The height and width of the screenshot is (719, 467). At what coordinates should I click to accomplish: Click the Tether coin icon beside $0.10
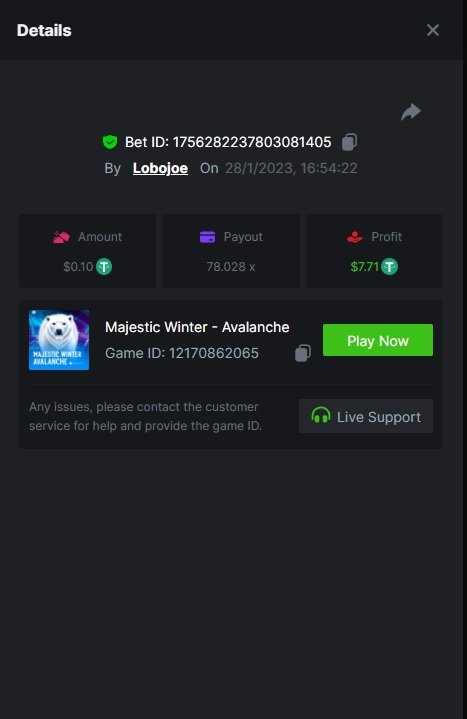click(x=104, y=266)
